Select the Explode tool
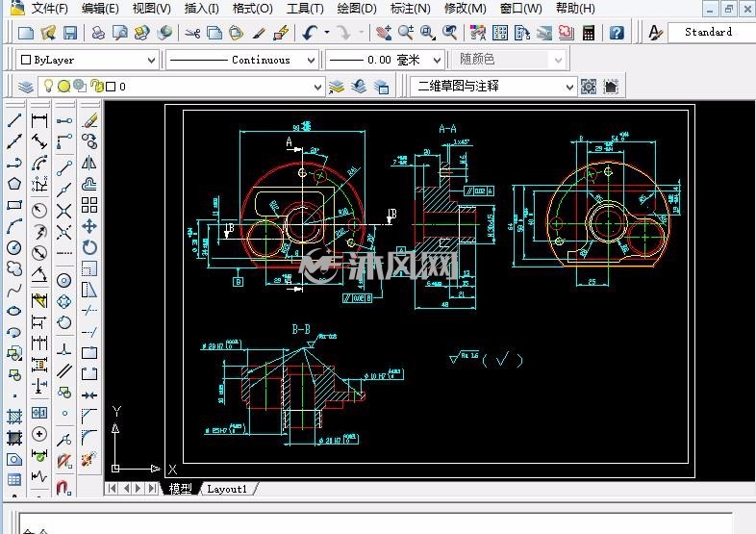The image size is (756, 534). point(89,459)
